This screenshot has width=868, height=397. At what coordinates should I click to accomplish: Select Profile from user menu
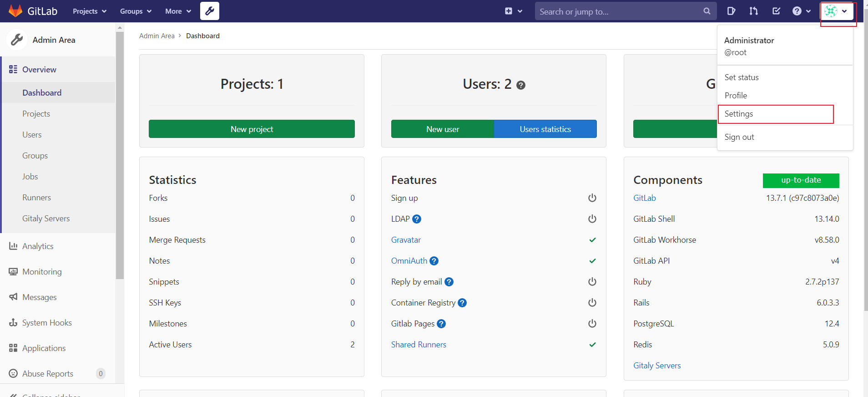(x=736, y=96)
